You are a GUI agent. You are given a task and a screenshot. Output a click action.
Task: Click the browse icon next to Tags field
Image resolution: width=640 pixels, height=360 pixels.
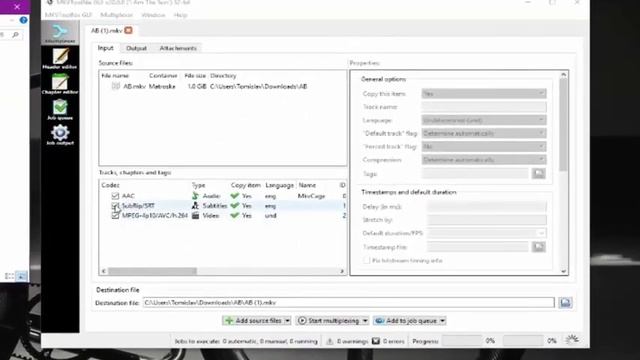(x=538, y=173)
